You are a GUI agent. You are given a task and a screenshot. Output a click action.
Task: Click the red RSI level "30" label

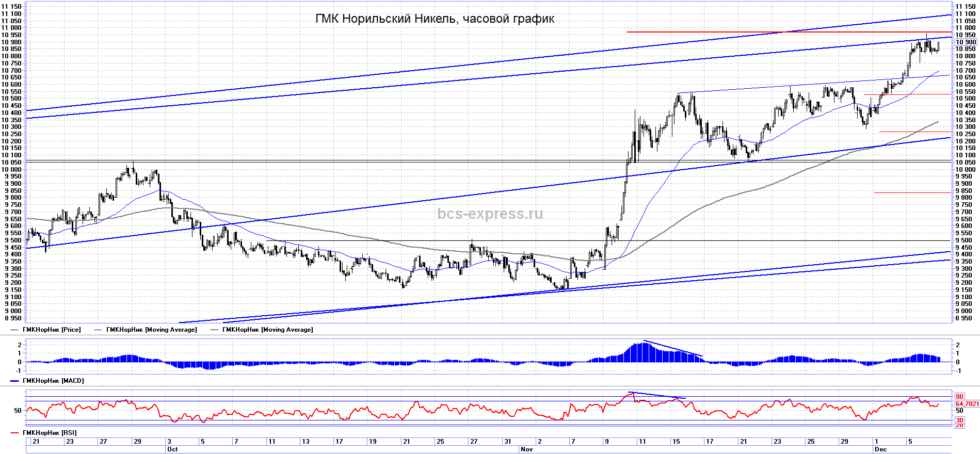pos(959,420)
